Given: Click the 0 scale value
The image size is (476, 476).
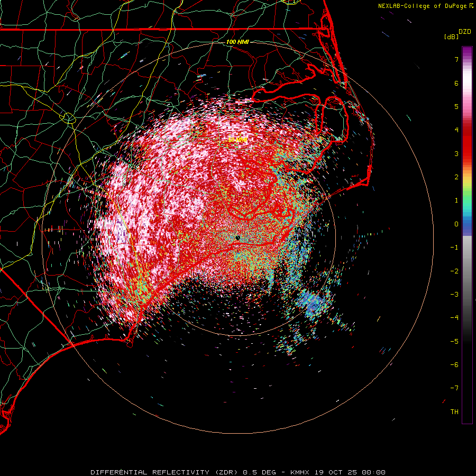Looking at the screenshot, I should point(456,224).
